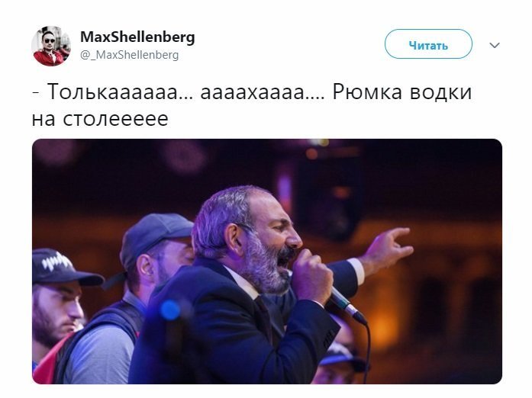Click the Читать follow button
The width and height of the screenshot is (532, 398).
click(x=428, y=44)
